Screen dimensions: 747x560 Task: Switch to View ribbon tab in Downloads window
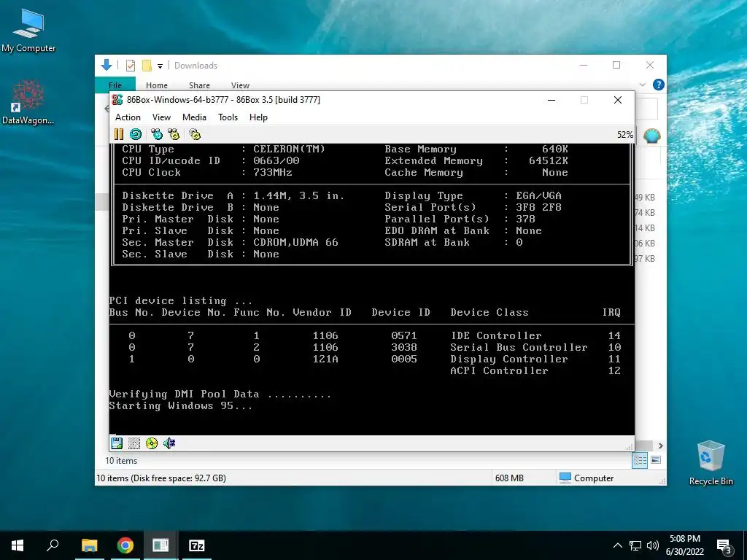point(240,85)
